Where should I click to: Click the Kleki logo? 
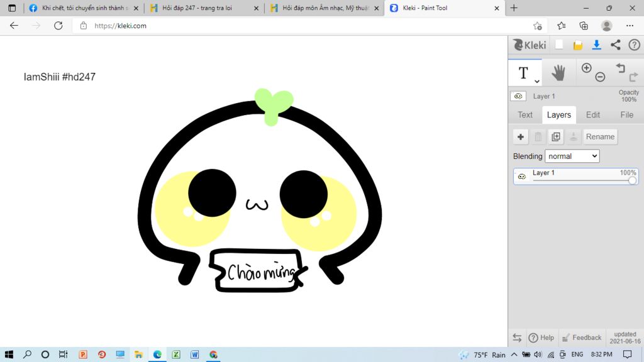530,45
